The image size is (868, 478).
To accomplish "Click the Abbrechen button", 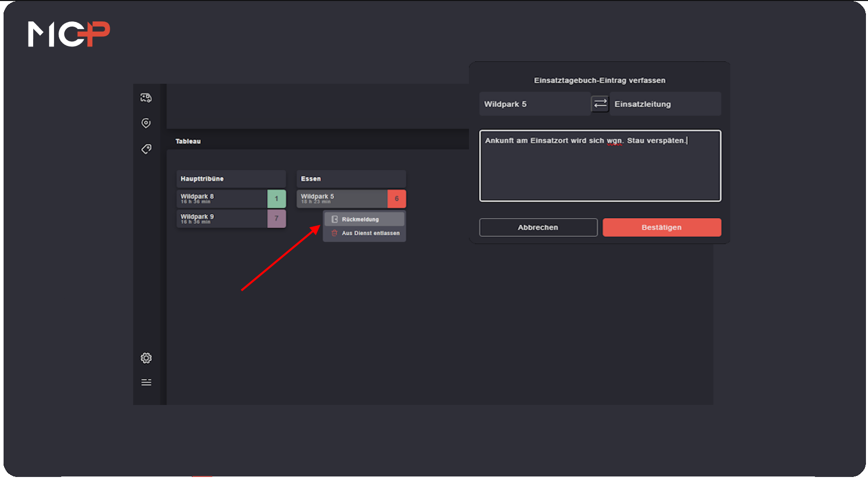I will [x=538, y=228].
